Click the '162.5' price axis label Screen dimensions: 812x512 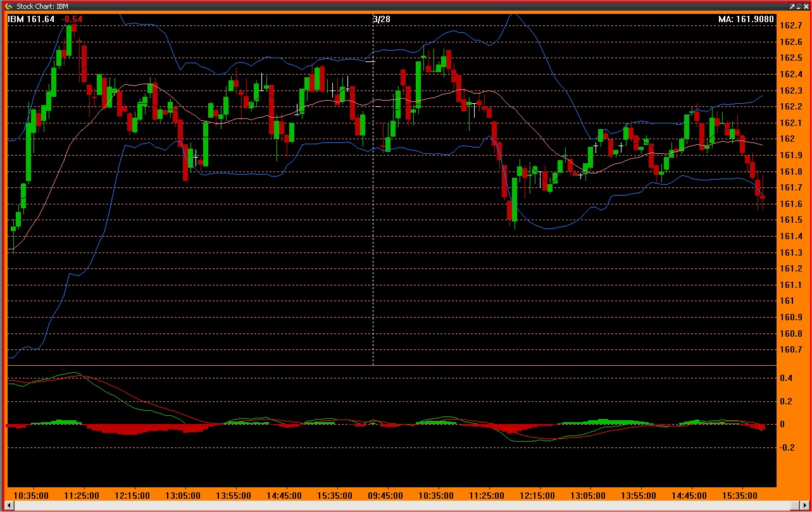[791, 58]
